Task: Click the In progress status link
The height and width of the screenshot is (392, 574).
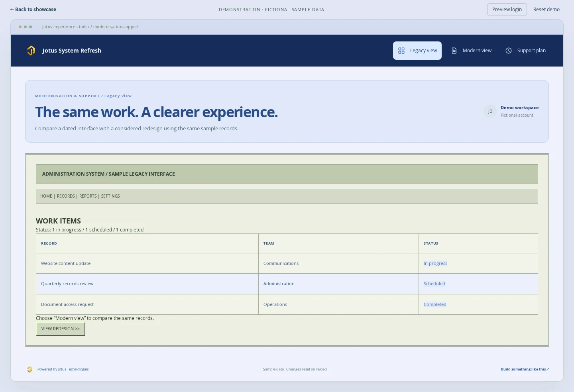Action: [435, 263]
